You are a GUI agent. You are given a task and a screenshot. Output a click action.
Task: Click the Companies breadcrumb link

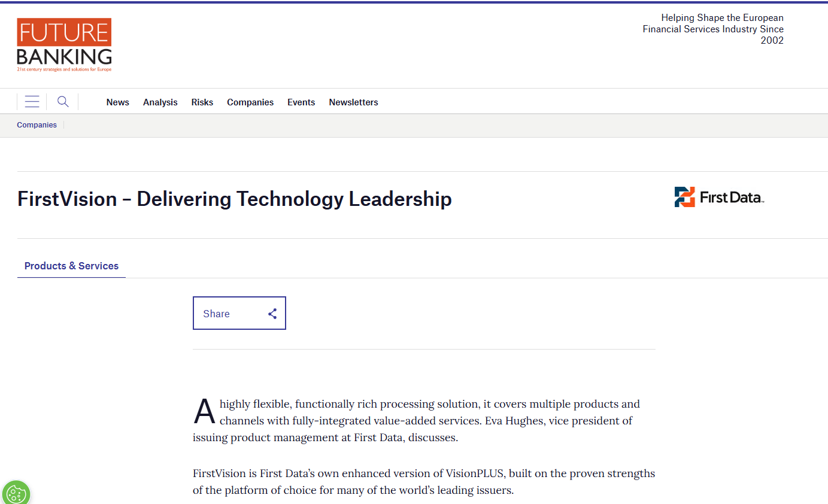coord(37,125)
